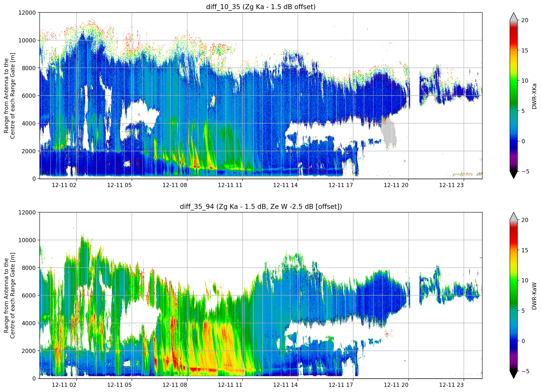Screen dimensions: 541x392
Task: Click the '6000' y-tick on the diff_35_94 plot
Action: click(x=29, y=295)
